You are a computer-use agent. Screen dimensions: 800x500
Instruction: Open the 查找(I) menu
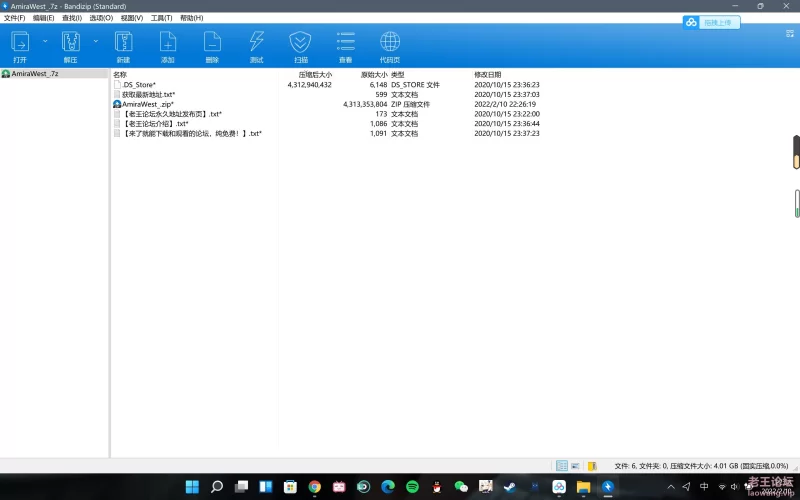click(x=72, y=18)
